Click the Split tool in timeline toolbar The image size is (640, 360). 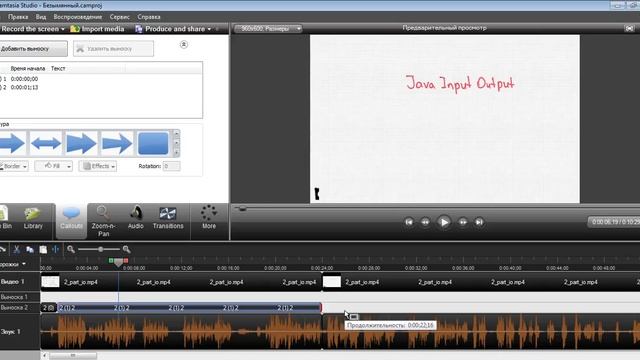tap(56, 249)
